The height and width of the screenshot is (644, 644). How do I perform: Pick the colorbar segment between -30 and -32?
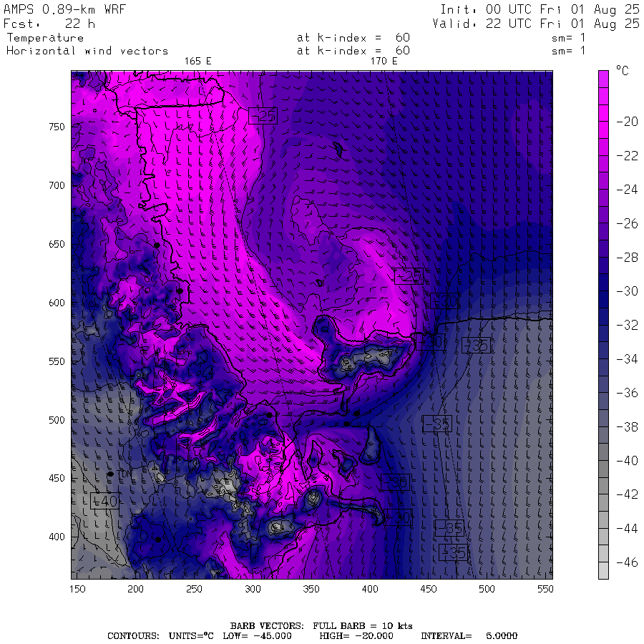point(603,308)
